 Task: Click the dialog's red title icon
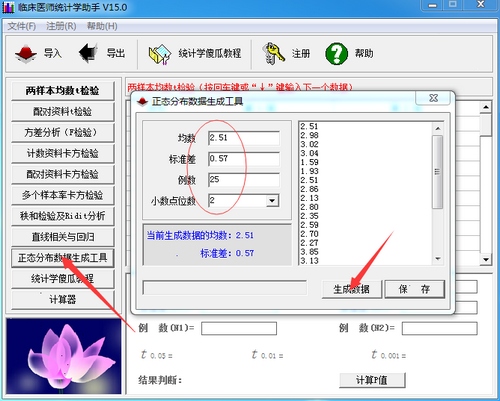143,101
